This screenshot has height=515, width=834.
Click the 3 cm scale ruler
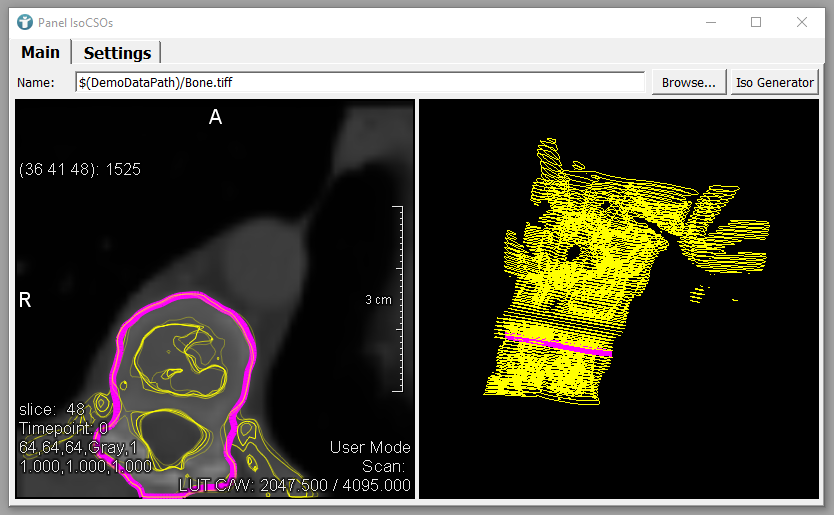pyautogui.click(x=398, y=298)
